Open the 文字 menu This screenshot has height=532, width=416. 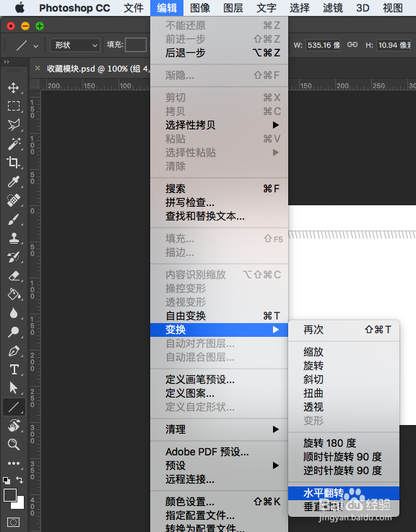pos(266,8)
